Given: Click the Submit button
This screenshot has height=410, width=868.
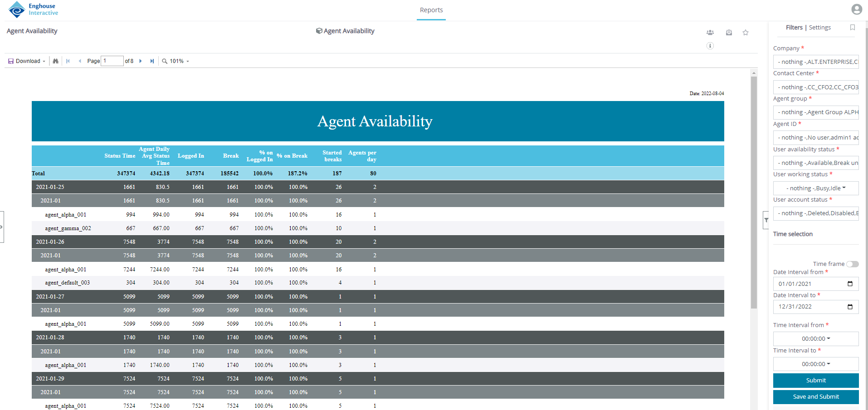Looking at the screenshot, I should 815,380.
